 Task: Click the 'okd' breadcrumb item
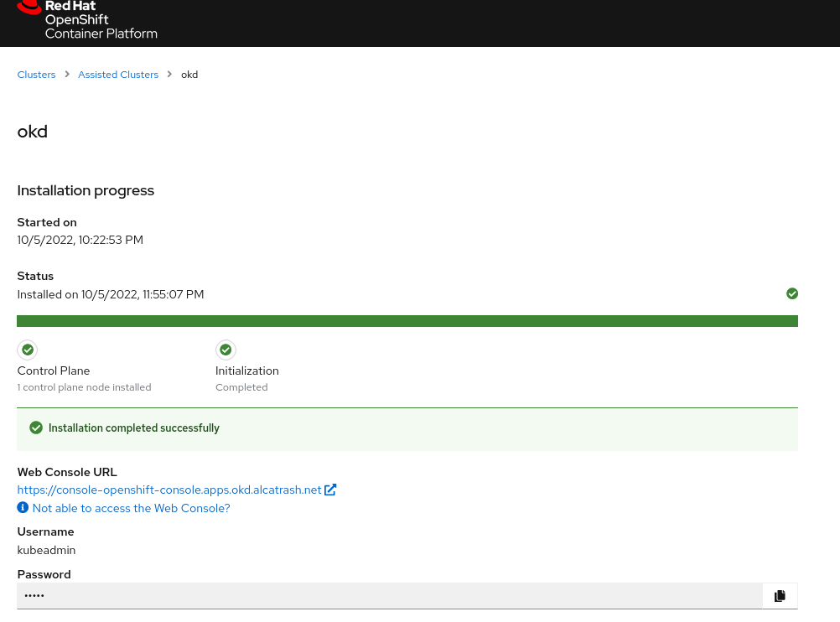(189, 75)
